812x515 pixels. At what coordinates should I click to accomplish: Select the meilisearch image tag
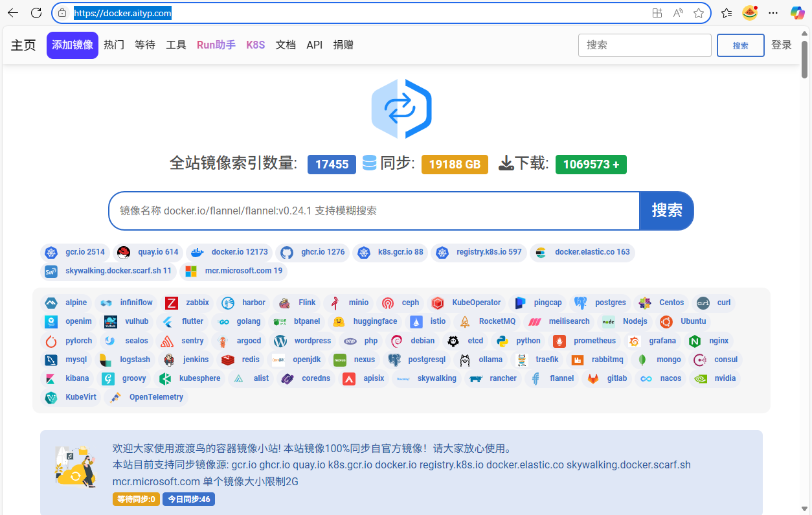tap(559, 321)
